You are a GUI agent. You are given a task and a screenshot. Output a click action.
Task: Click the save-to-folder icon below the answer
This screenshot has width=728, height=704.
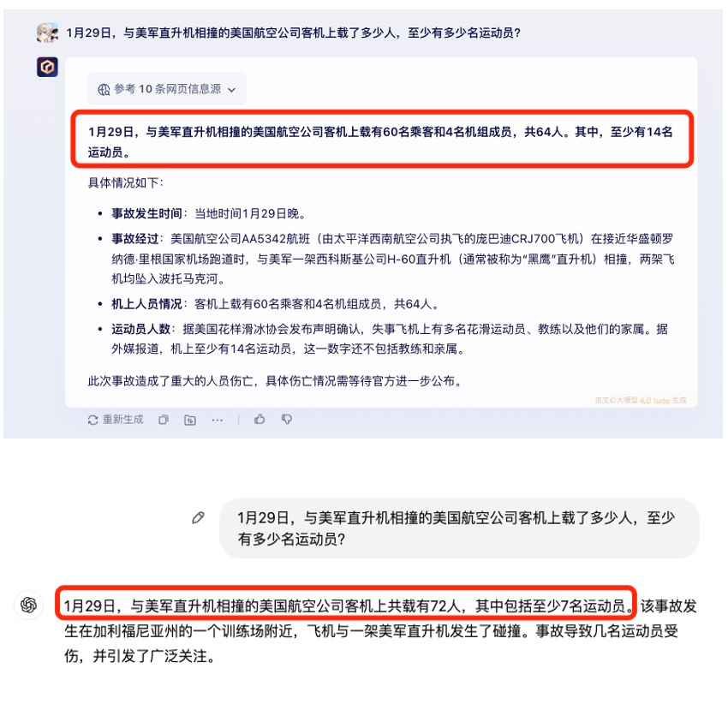tap(190, 420)
